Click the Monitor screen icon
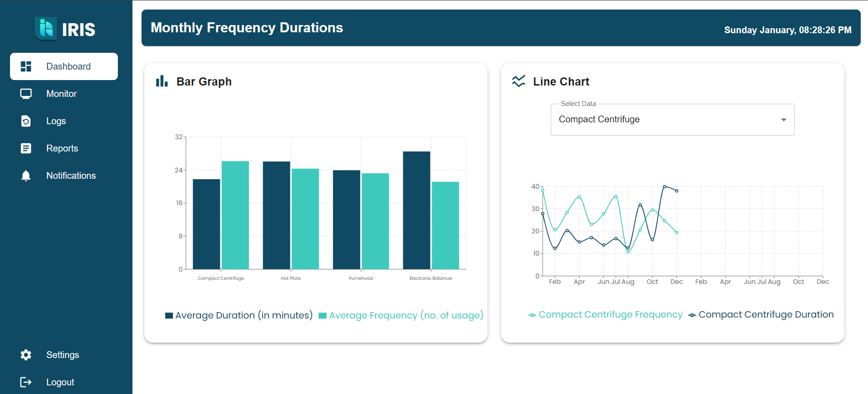Screen dimensions: 868x394 coord(26,94)
